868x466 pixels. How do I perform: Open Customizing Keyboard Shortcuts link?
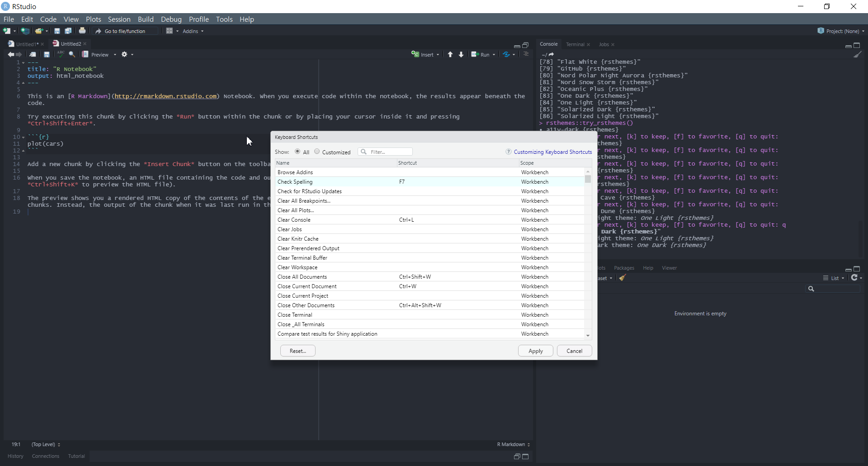click(553, 152)
